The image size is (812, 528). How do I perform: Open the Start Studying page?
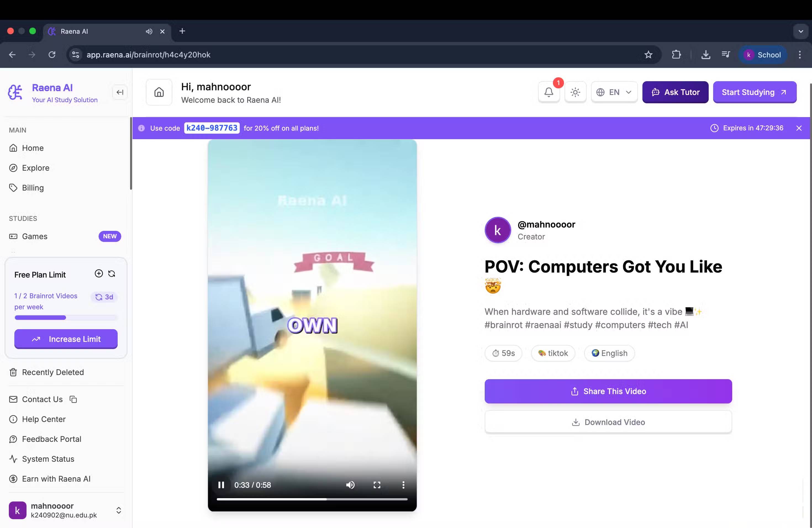point(755,92)
